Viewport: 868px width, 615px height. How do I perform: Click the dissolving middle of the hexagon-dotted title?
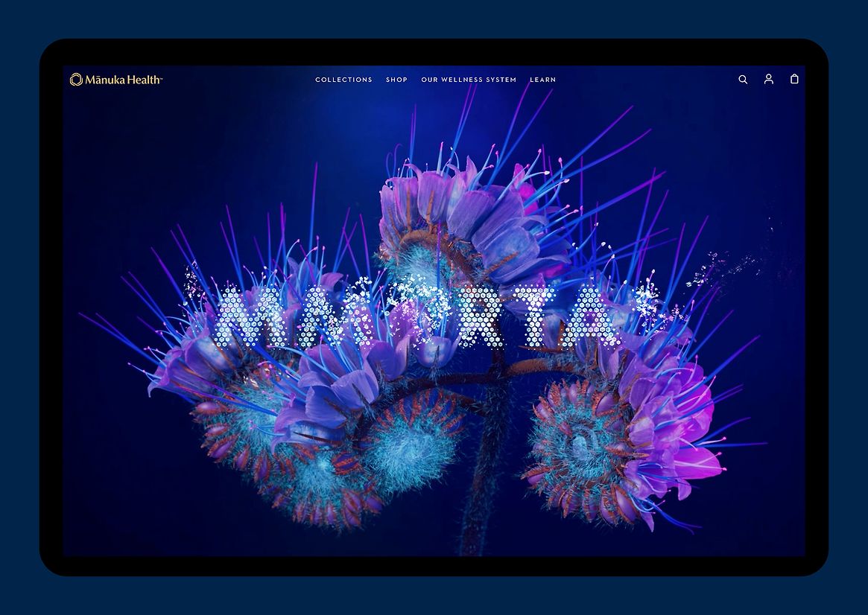[417, 313]
